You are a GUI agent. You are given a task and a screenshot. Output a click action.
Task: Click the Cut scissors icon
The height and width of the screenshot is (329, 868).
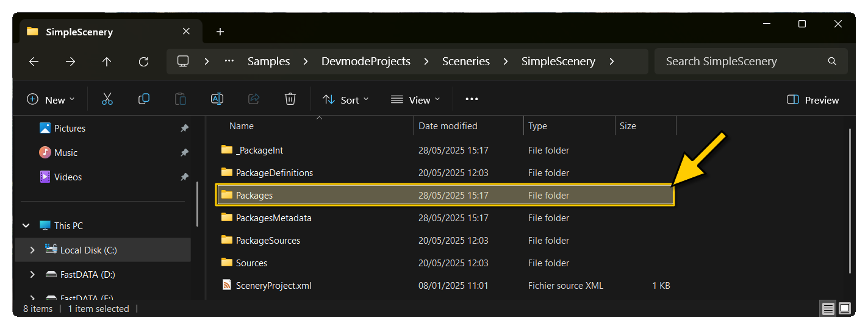click(107, 99)
